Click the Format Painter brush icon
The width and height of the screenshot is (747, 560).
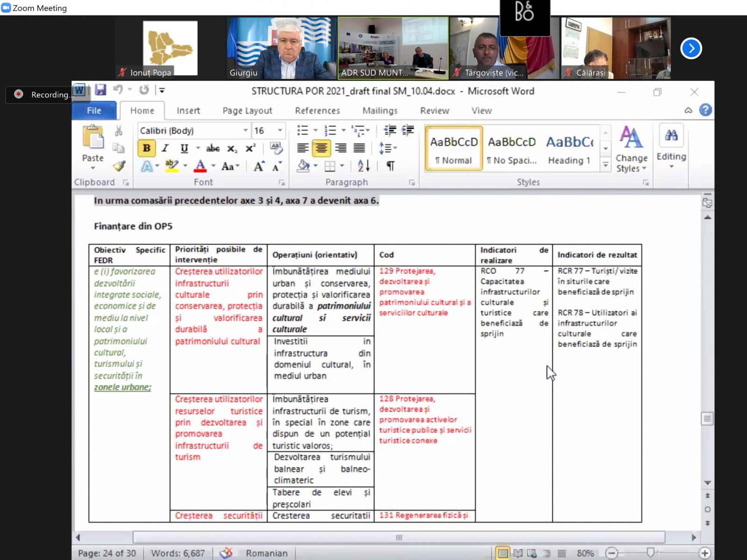click(x=119, y=166)
